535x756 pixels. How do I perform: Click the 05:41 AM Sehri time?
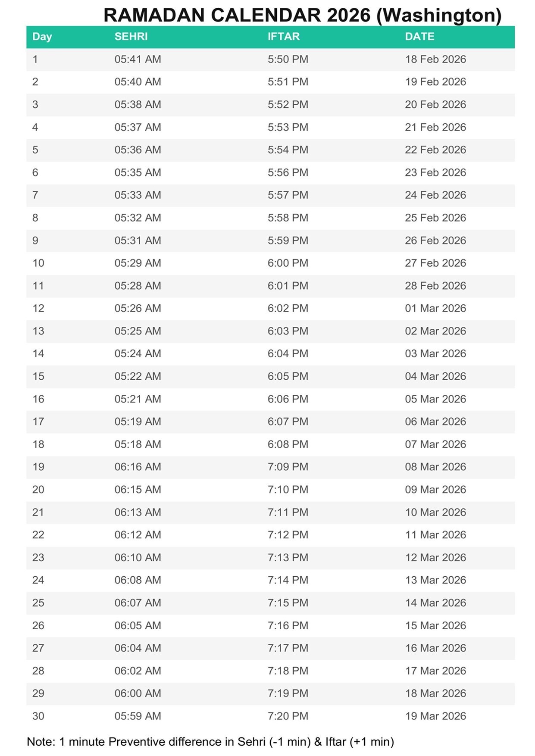pyautogui.click(x=138, y=59)
